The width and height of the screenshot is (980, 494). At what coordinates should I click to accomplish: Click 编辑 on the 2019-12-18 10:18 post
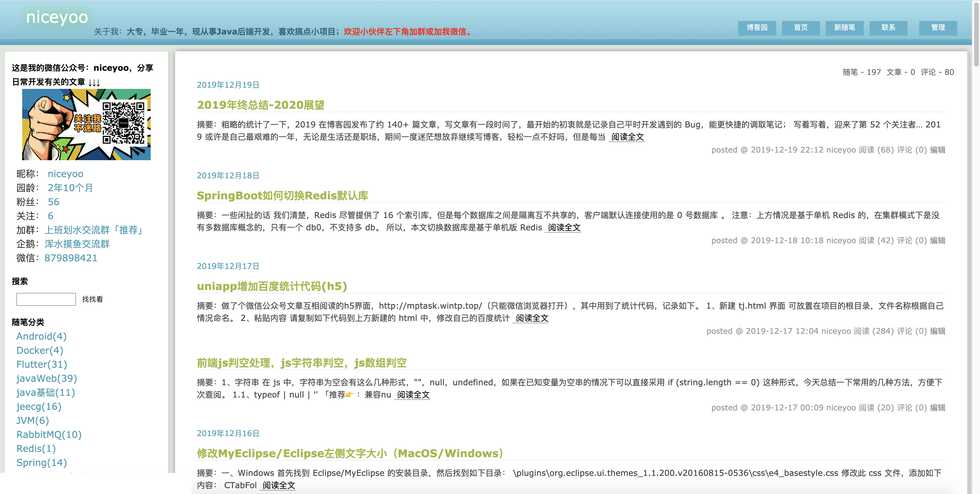pyautogui.click(x=938, y=241)
